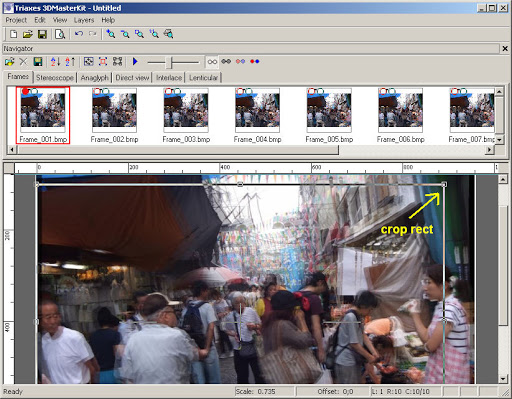Click the frames list left scroll arrow
This screenshot has height=399, width=512.
coord(12,150)
